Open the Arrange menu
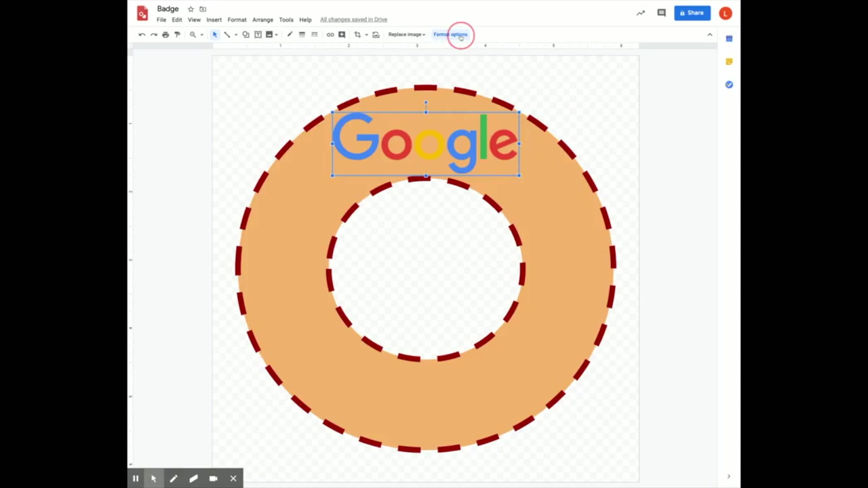The image size is (868, 488). [x=262, y=19]
